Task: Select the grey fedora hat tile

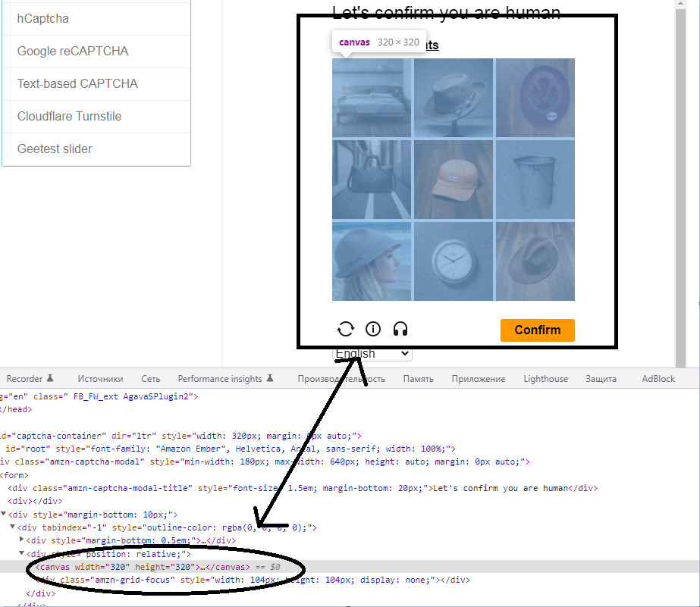Action: point(453,98)
